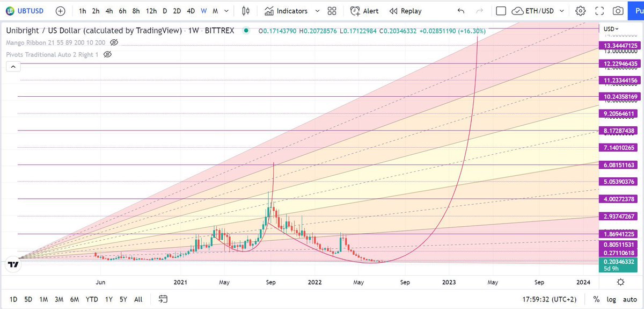This screenshot has width=644, height=309.
Task: Open the USD currency dropdown
Action: [611, 29]
